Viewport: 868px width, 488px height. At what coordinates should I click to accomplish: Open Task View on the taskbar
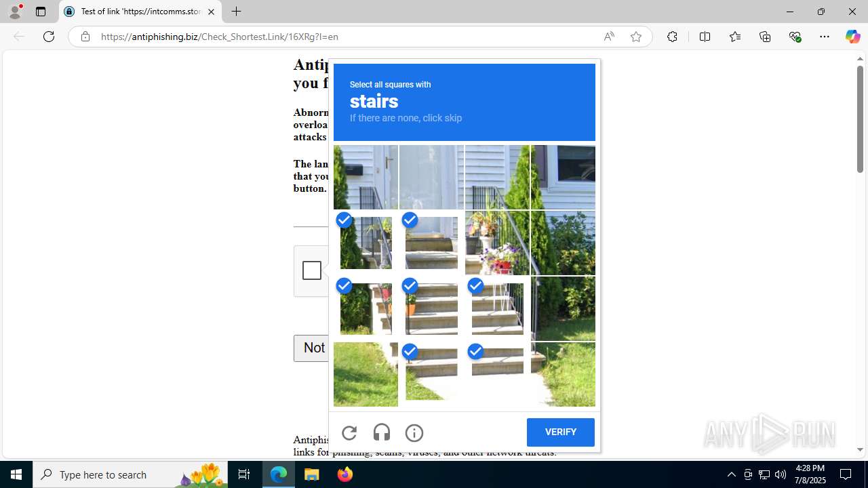(244, 474)
